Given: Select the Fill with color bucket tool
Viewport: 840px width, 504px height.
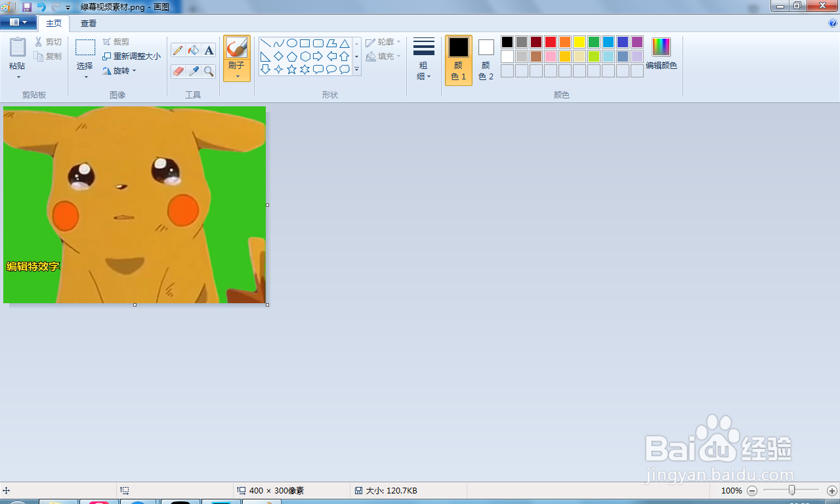Looking at the screenshot, I should pyautogui.click(x=194, y=51).
